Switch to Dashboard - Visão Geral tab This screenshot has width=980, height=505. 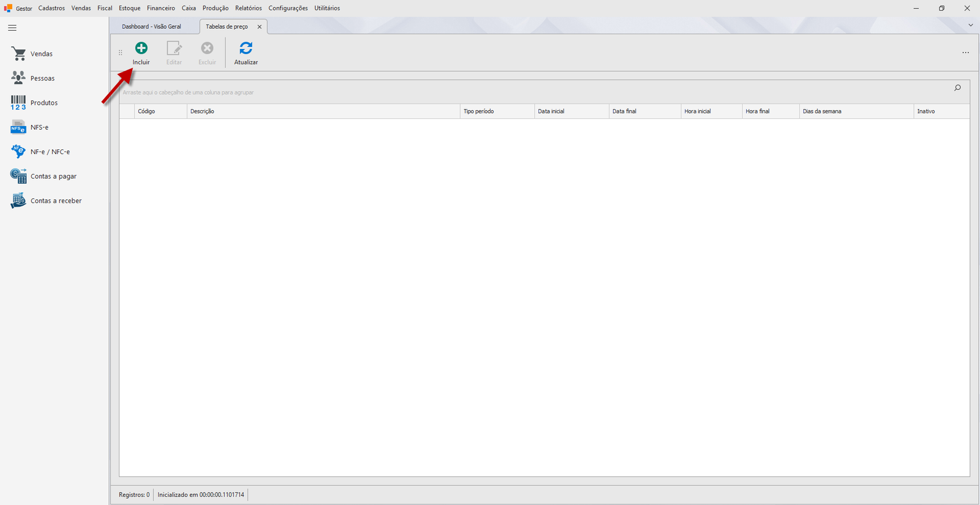(151, 27)
